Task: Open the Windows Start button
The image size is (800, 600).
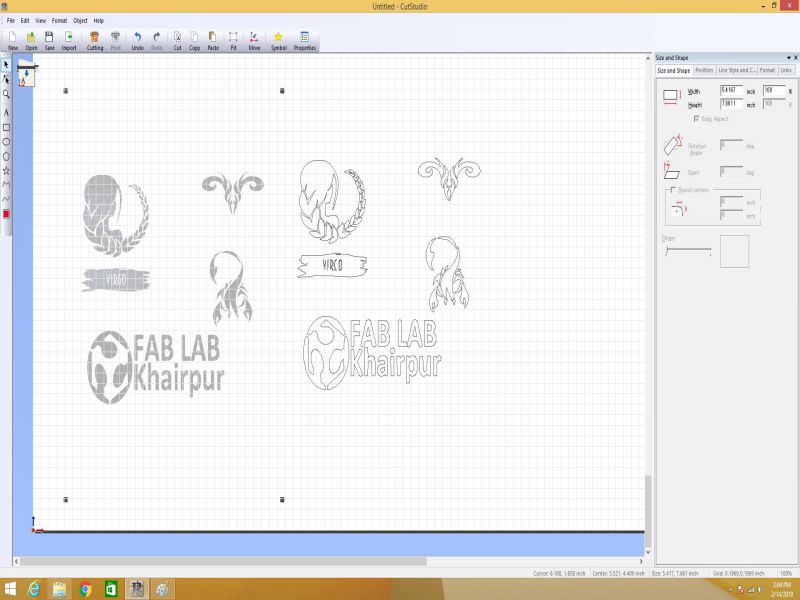Action: pyautogui.click(x=10, y=589)
